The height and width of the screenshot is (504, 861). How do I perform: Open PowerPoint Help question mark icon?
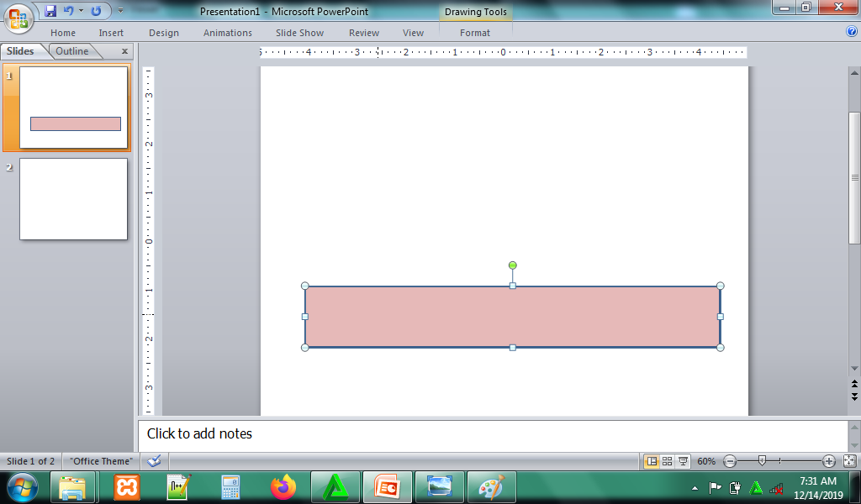(x=851, y=32)
